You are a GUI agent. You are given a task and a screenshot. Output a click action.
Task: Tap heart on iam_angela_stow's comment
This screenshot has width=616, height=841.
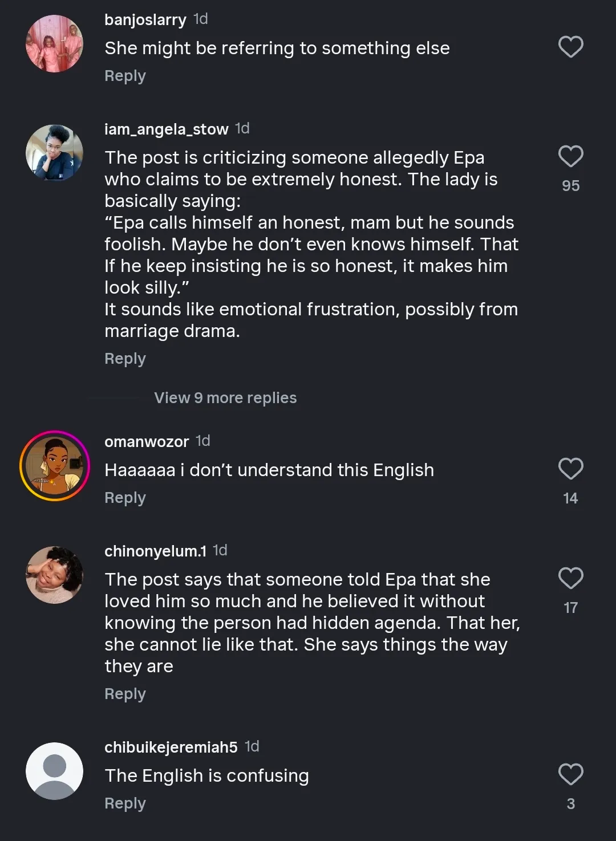point(570,156)
